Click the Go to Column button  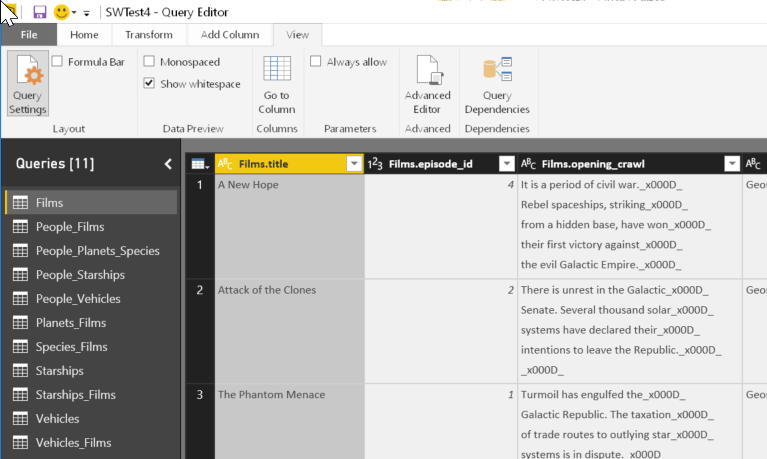click(277, 85)
